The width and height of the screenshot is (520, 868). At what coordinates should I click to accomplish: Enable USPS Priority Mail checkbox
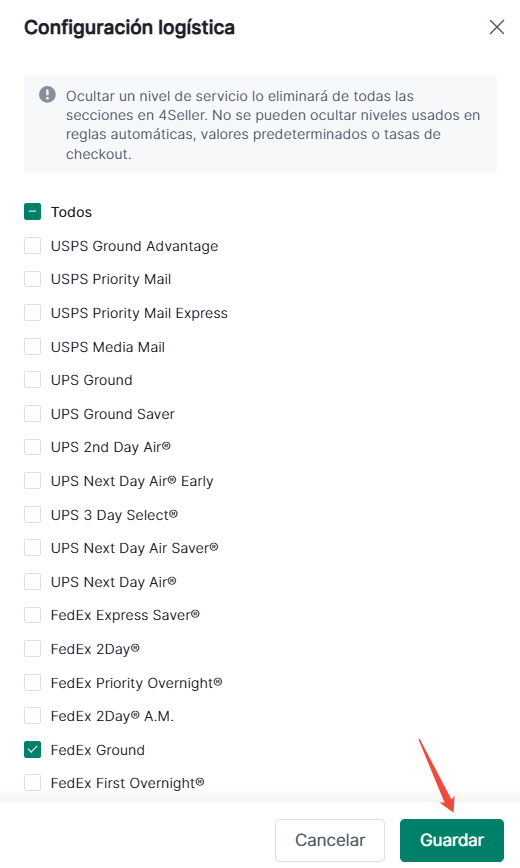33,279
